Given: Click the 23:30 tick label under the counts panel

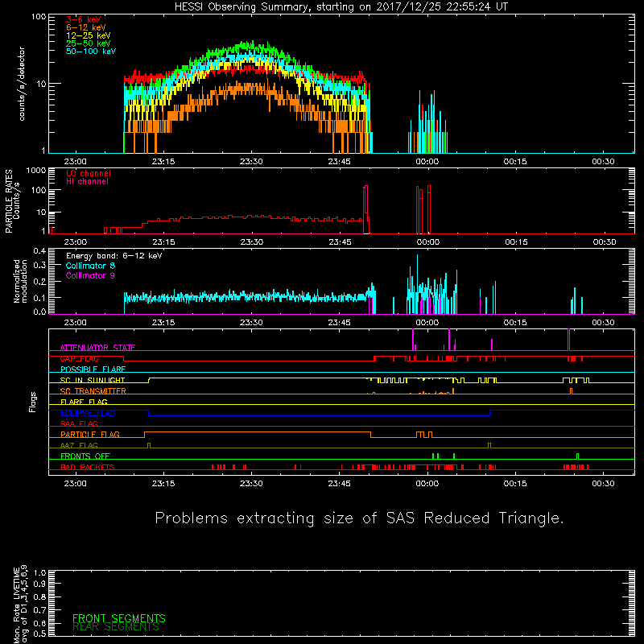Looking at the screenshot, I should click(x=251, y=162).
